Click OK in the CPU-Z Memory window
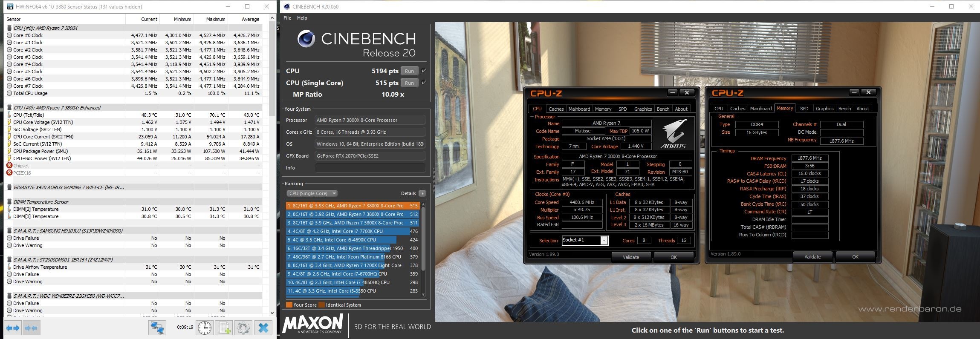980x339 pixels. [x=855, y=257]
